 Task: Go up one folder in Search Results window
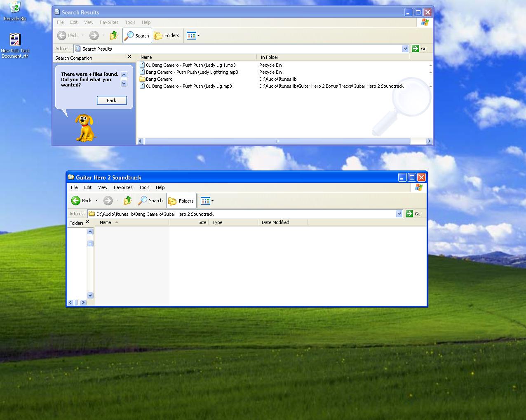tap(114, 35)
